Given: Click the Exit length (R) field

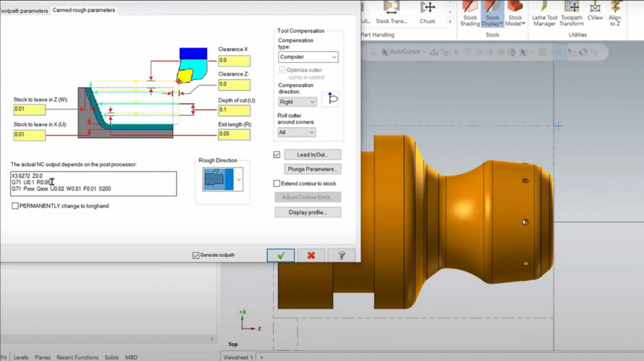Looking at the screenshot, I should (234, 134).
